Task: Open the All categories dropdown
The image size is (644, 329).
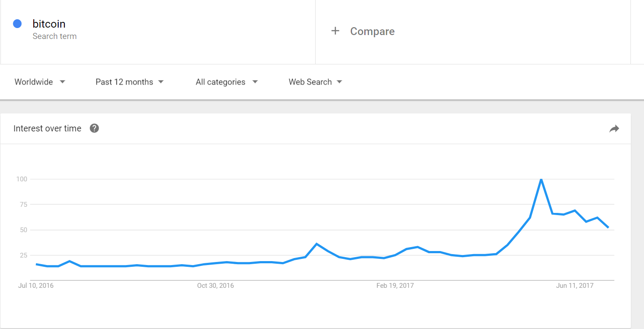Action: point(227,82)
